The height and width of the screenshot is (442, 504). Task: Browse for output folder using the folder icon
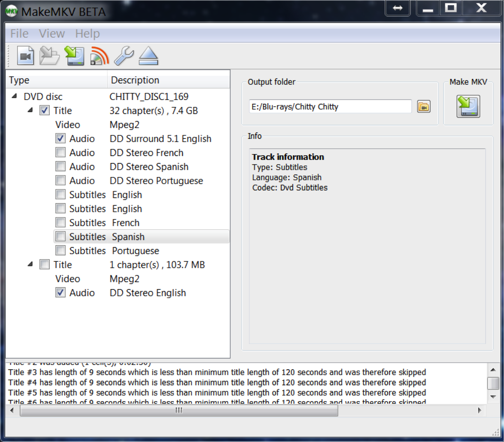[x=424, y=107]
